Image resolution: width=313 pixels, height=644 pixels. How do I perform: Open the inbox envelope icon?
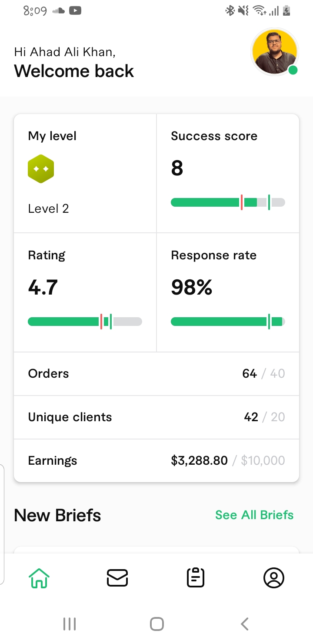click(117, 578)
